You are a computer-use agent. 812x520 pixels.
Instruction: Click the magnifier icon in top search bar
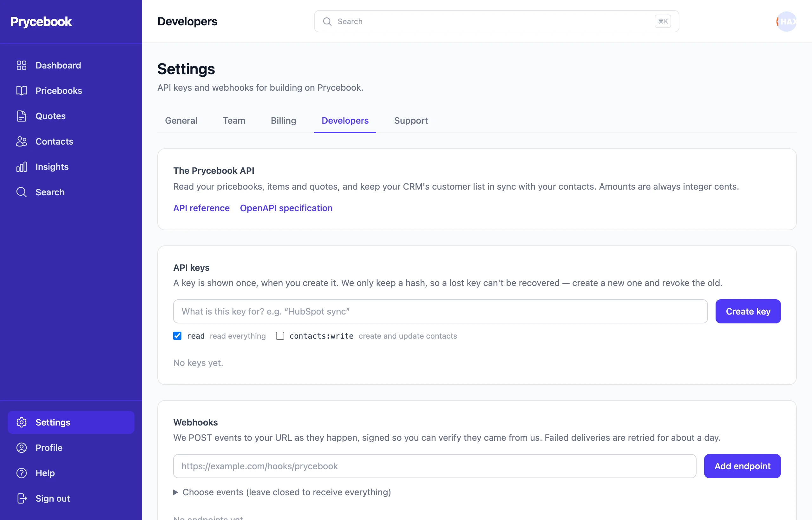pos(327,21)
